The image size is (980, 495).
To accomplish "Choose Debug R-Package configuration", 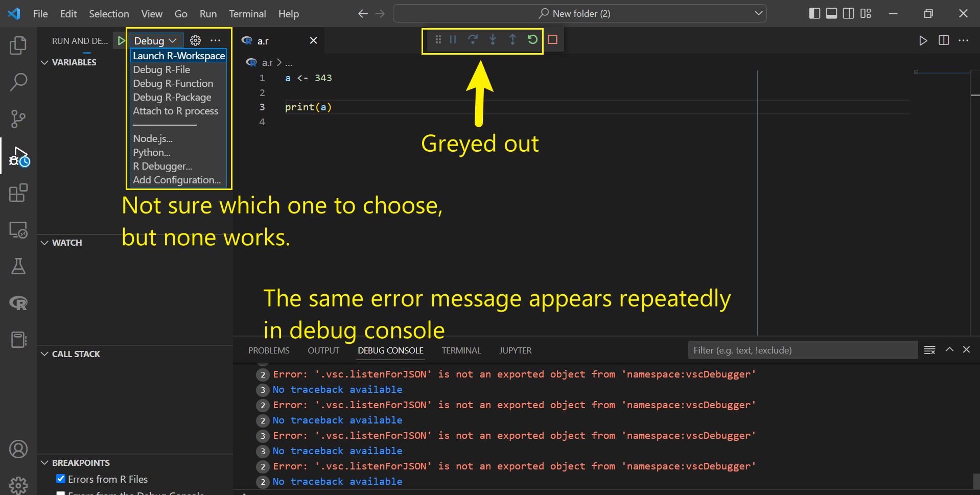I will 179,97.
